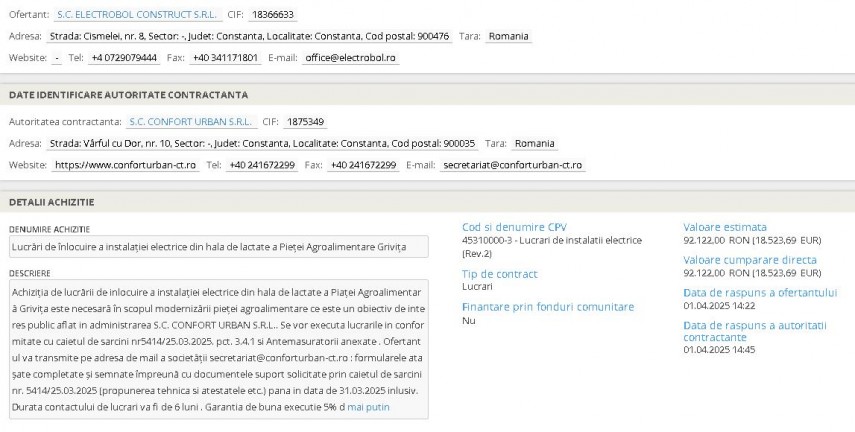This screenshot has width=855, height=432.
Task: Click the 'Autoritatea contractanta:' label
Action: 65,122
